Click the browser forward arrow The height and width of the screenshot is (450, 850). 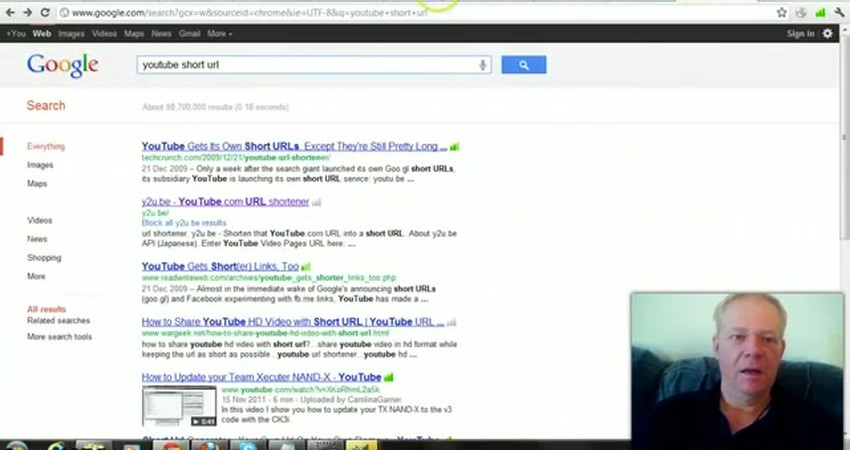pyautogui.click(x=27, y=13)
